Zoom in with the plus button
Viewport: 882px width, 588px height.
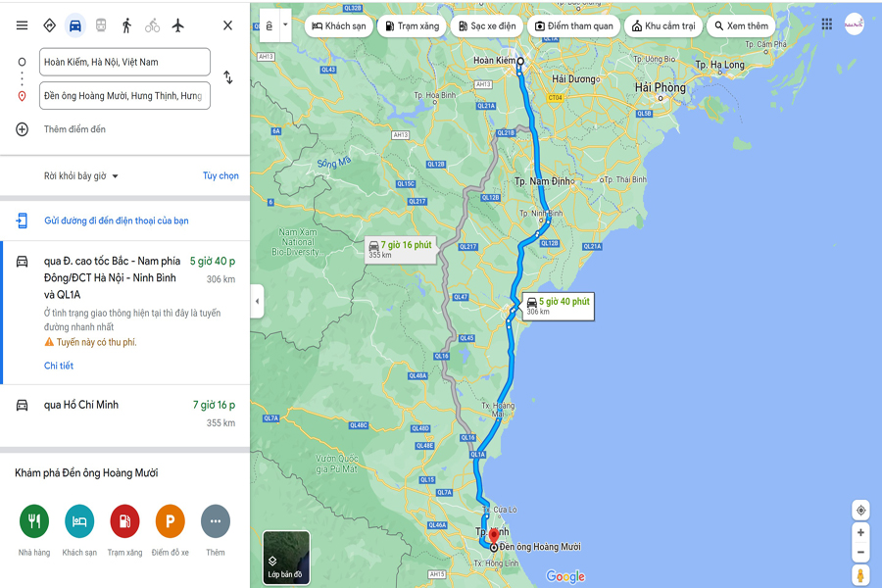[x=860, y=532]
